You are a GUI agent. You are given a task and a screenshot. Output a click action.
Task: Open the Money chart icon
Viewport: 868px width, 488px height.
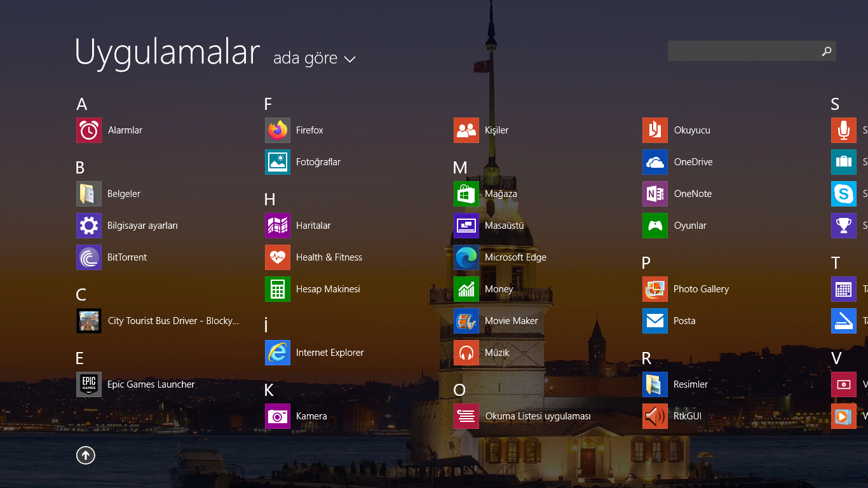pyautogui.click(x=466, y=289)
